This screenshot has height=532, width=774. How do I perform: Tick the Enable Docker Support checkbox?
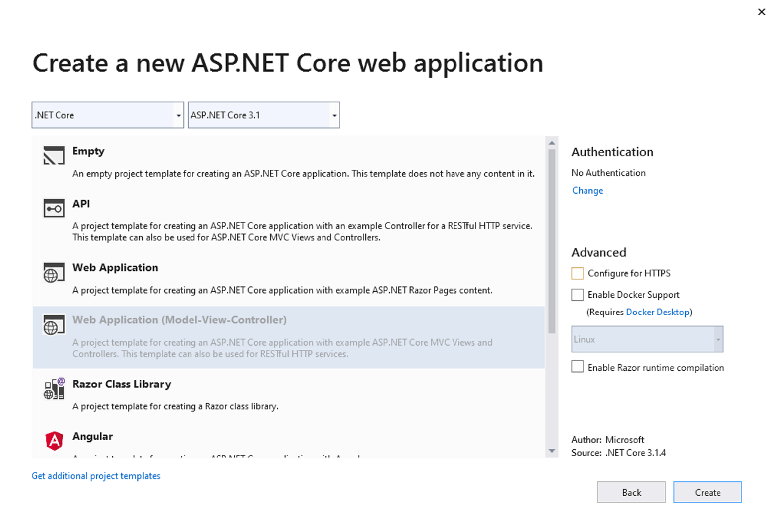[577, 295]
